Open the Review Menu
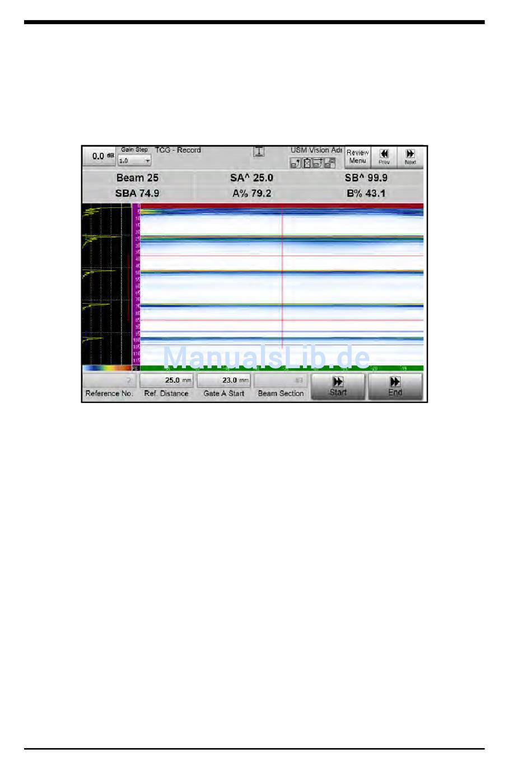532x775 pixels. point(357,157)
